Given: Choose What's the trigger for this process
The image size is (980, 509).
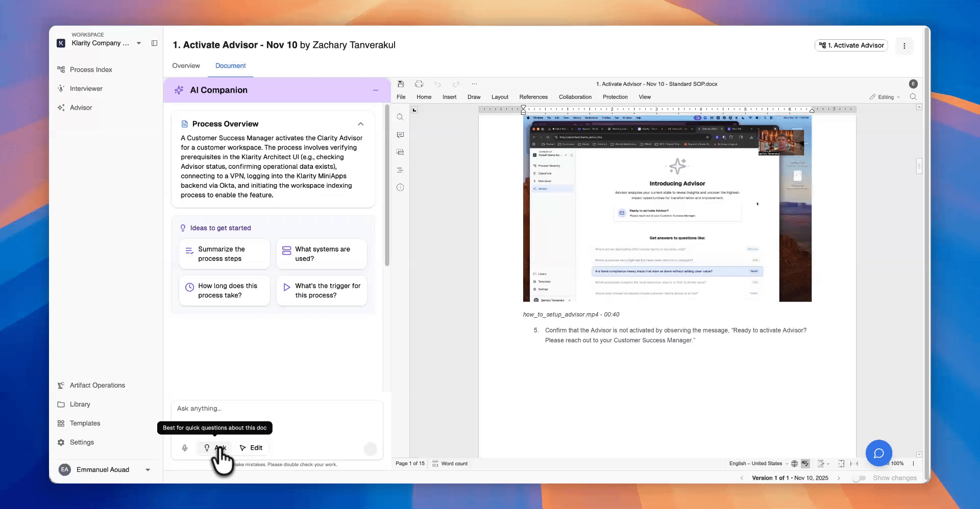Looking at the screenshot, I should 322,291.
